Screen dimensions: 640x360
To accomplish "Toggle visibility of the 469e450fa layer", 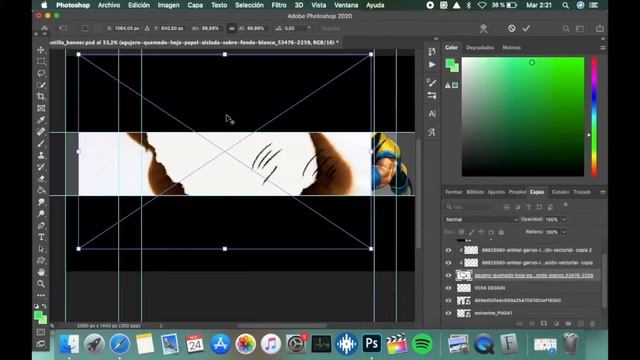I will pos(449,301).
